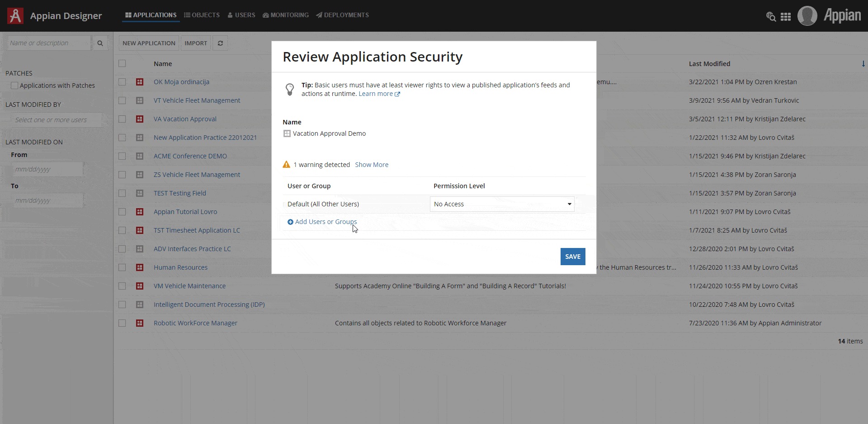Click the Last Modified column header
868x424 pixels.
pos(709,64)
